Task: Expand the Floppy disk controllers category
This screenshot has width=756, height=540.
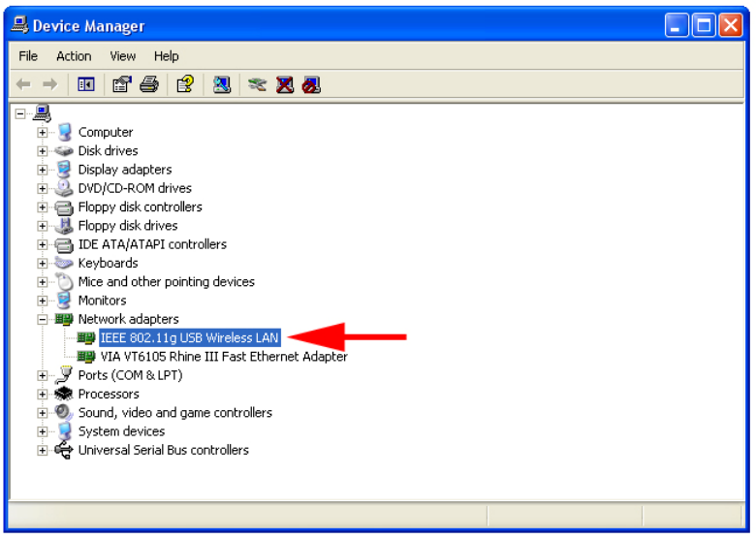Action: pyautogui.click(x=43, y=207)
